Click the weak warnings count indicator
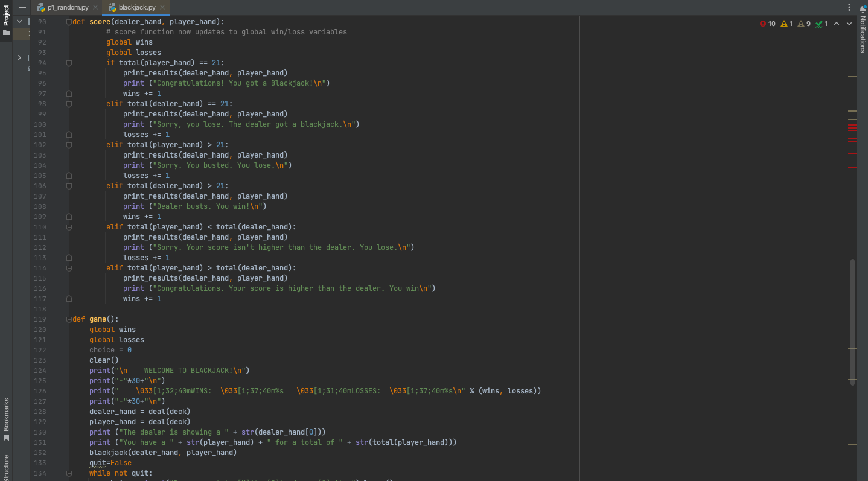This screenshot has height=481, width=868. click(803, 23)
